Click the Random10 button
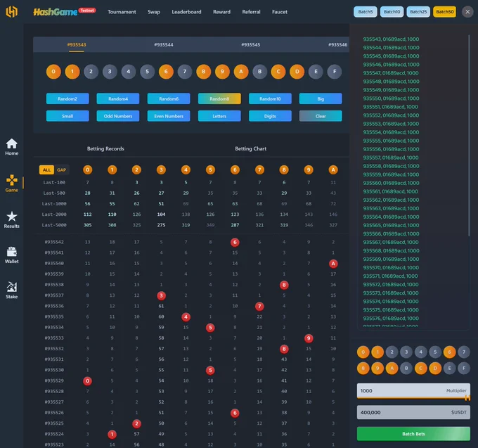 pyautogui.click(x=270, y=98)
